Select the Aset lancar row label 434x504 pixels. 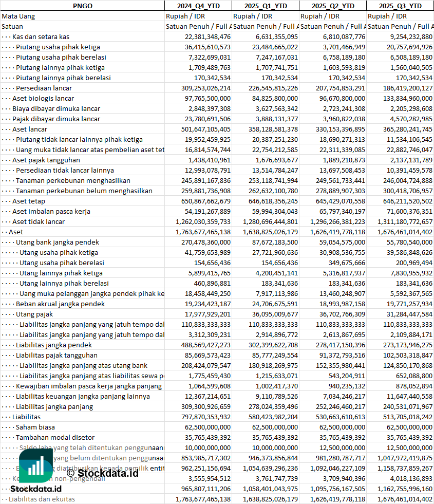30,129
